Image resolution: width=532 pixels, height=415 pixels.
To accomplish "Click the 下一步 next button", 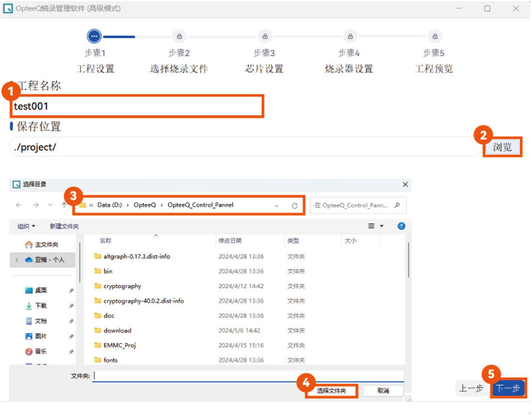I will pos(508,389).
